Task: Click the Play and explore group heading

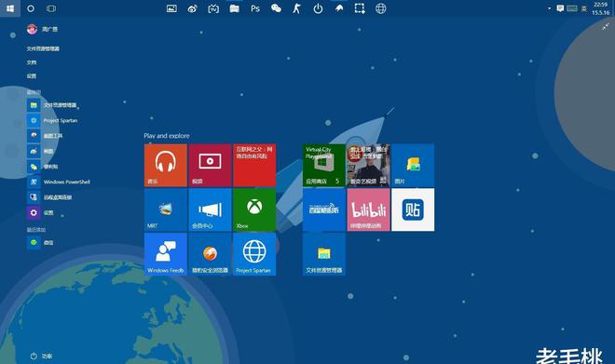Action: [x=167, y=136]
